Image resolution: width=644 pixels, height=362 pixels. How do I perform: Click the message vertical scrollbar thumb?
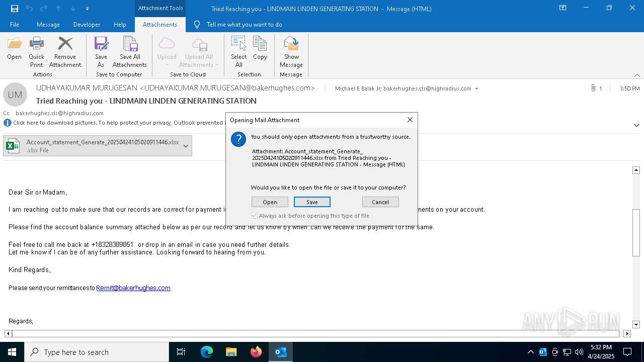pyautogui.click(x=636, y=233)
